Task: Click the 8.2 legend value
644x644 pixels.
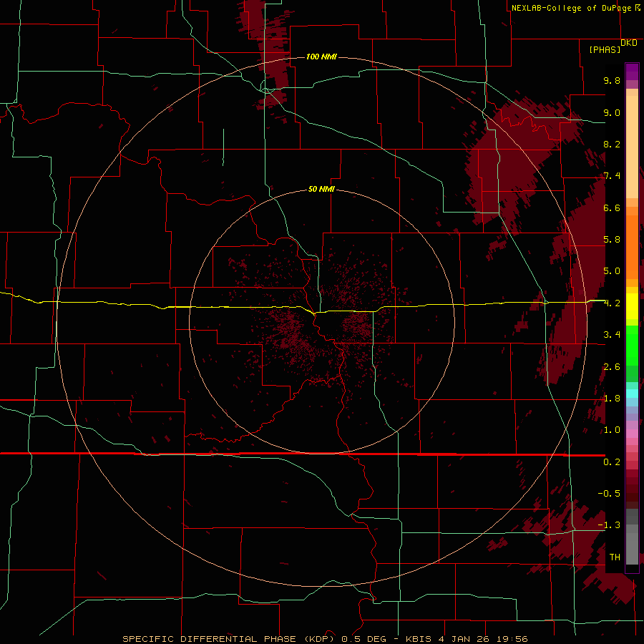Action: pyautogui.click(x=612, y=144)
